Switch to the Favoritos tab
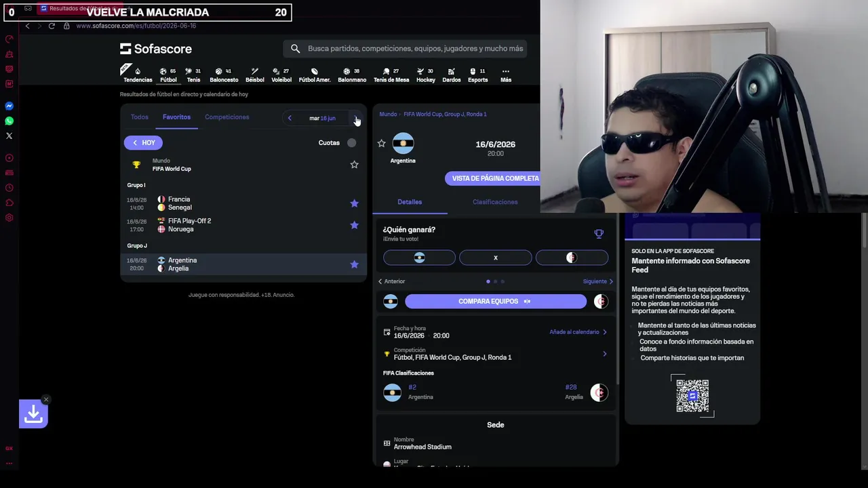The height and width of the screenshot is (488, 868). [176, 117]
